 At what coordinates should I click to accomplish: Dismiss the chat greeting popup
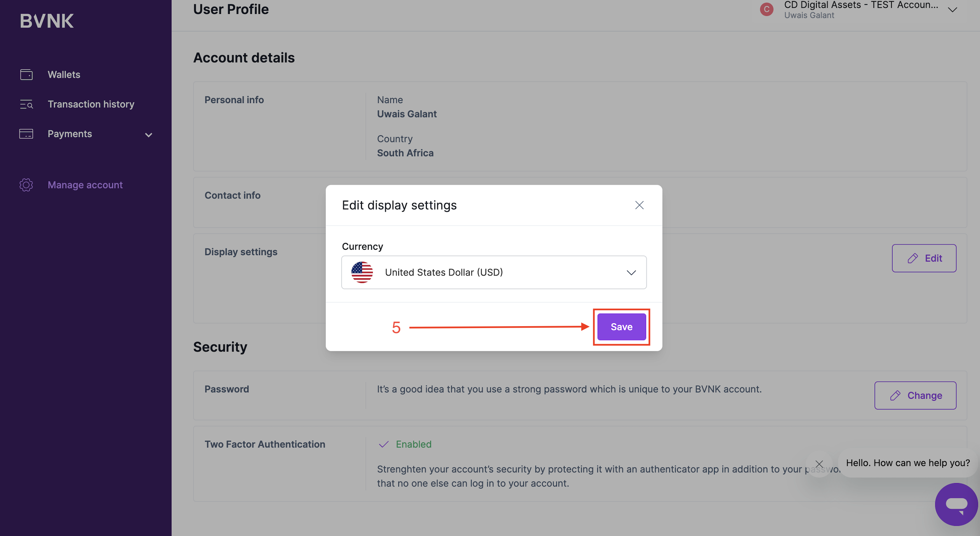(x=819, y=464)
